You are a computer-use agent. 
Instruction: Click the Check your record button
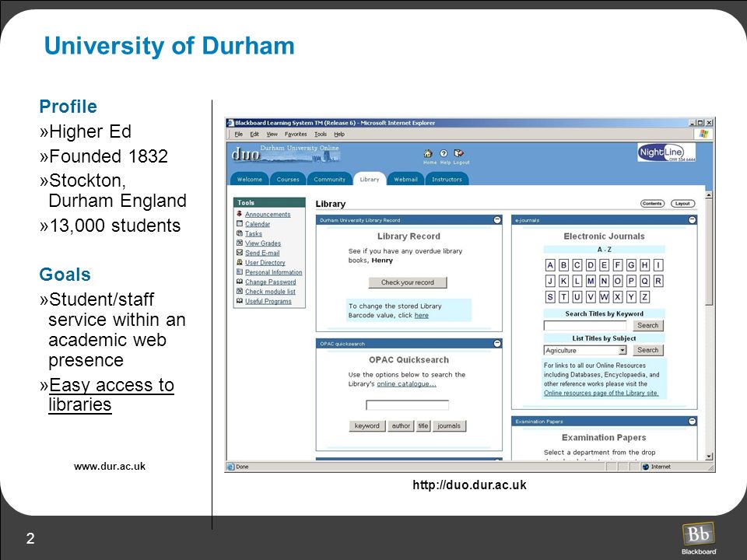[x=407, y=282]
